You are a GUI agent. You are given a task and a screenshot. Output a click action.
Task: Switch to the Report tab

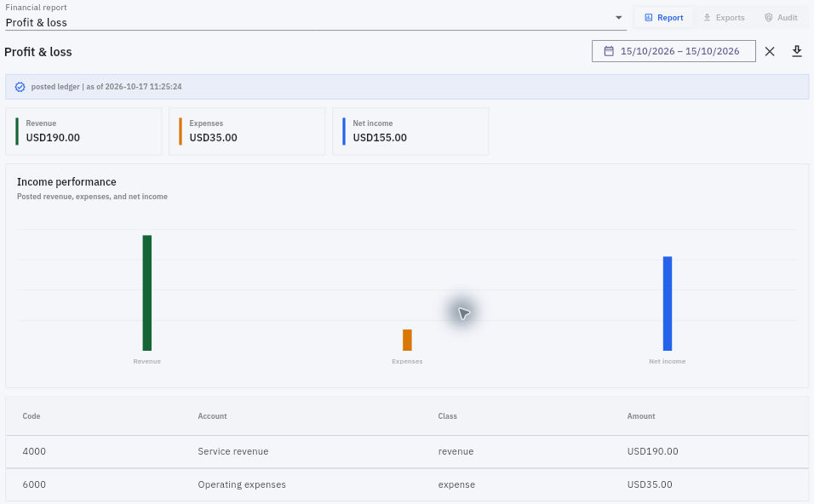(663, 18)
